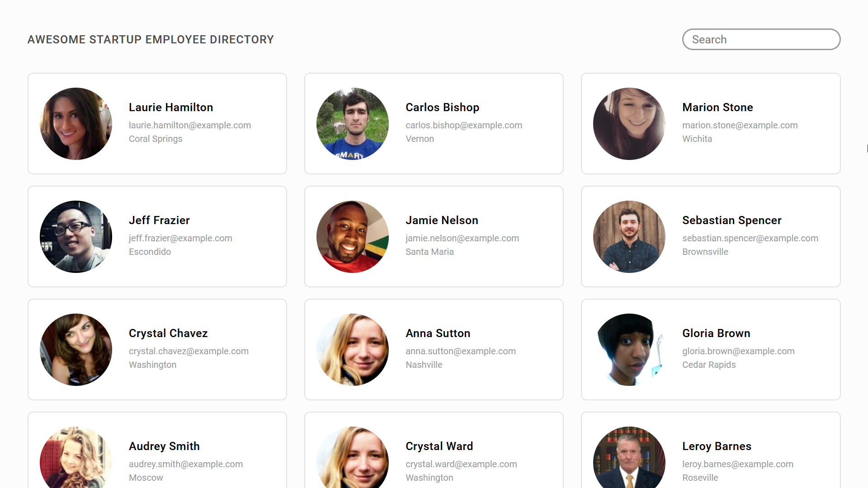Open Audrey Smith's avatar photo

pyautogui.click(x=76, y=457)
